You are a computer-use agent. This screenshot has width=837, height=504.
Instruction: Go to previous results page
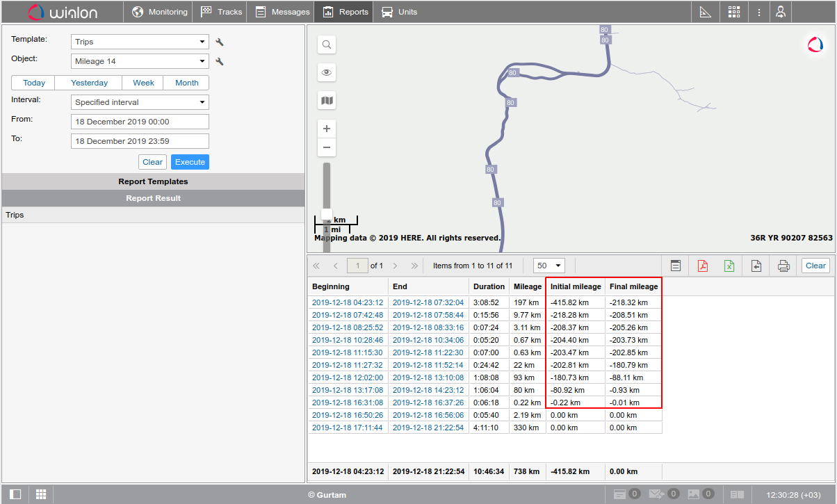[x=336, y=266]
